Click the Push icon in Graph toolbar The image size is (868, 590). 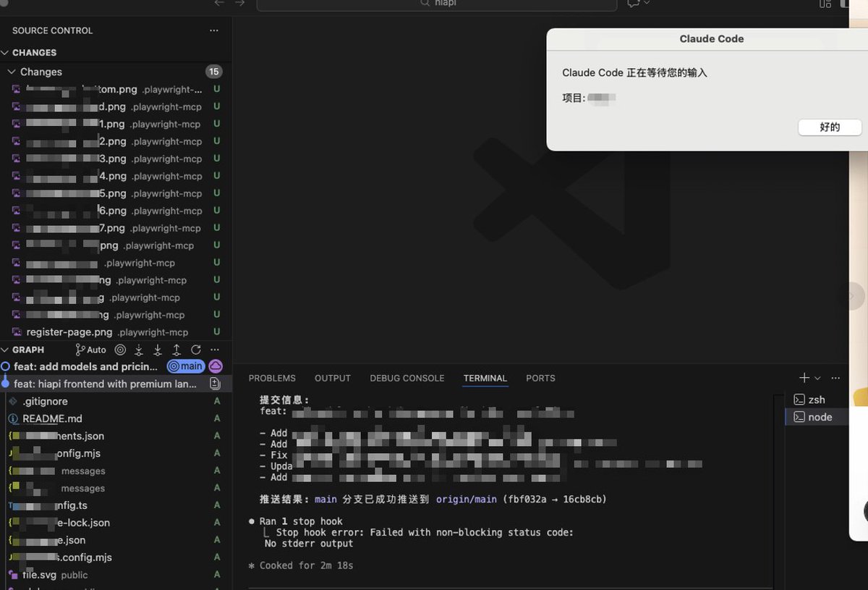[176, 350]
